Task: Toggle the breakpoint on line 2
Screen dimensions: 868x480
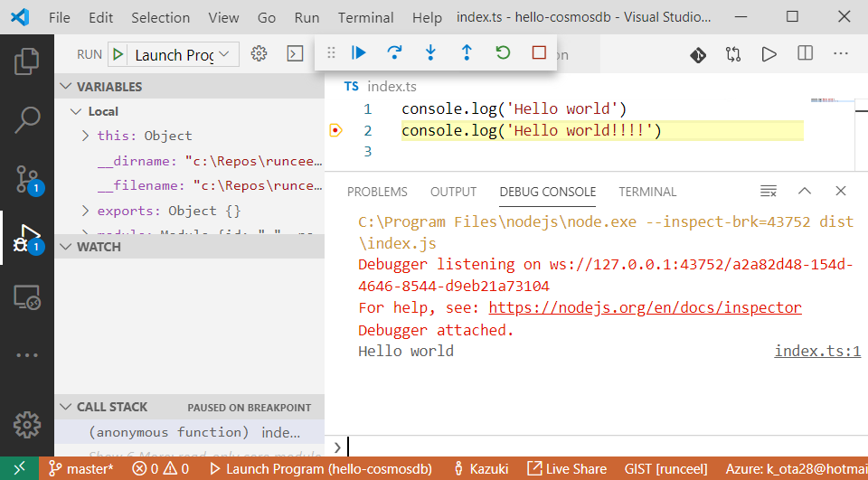Action: tap(336, 131)
